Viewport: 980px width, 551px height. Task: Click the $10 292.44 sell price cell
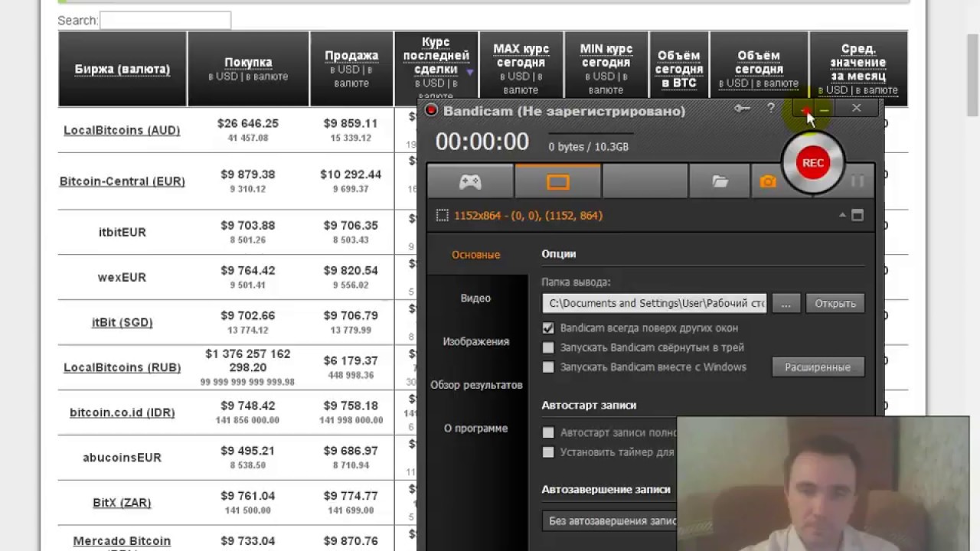(351, 174)
